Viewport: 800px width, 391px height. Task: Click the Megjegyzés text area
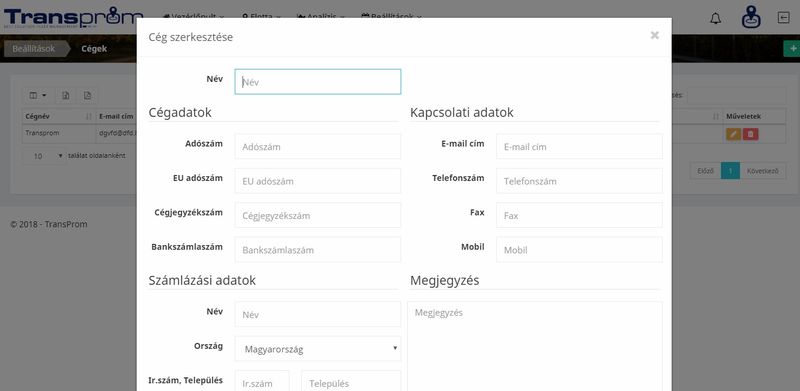535,346
